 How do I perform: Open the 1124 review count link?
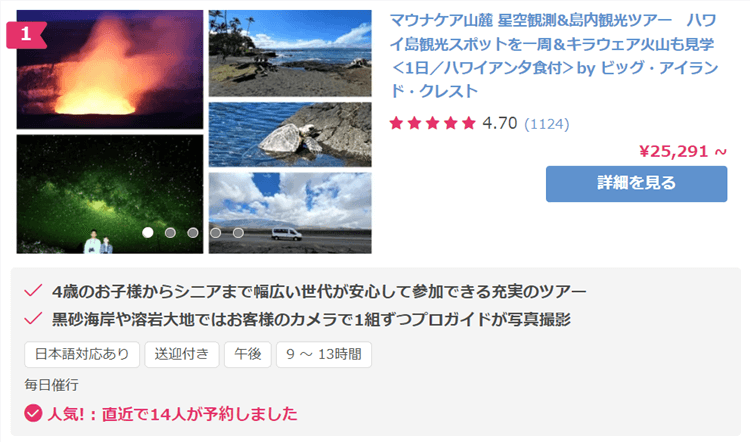(547, 124)
